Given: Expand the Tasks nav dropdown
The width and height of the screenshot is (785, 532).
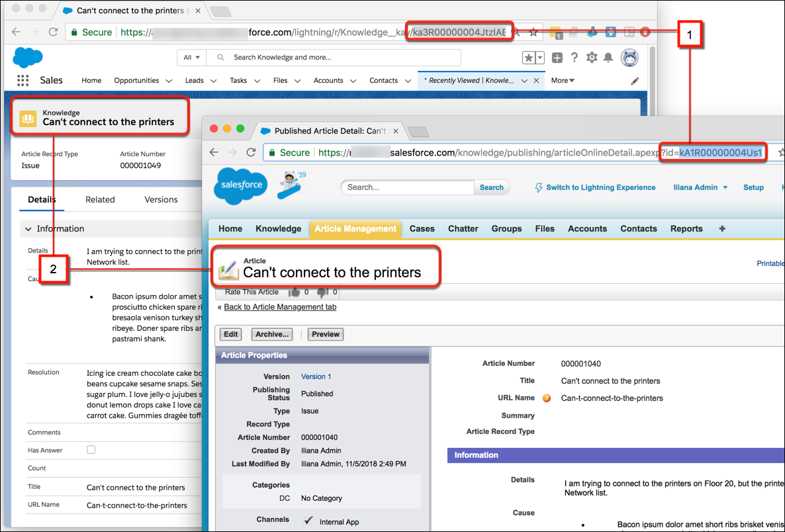Looking at the screenshot, I should click(x=257, y=81).
